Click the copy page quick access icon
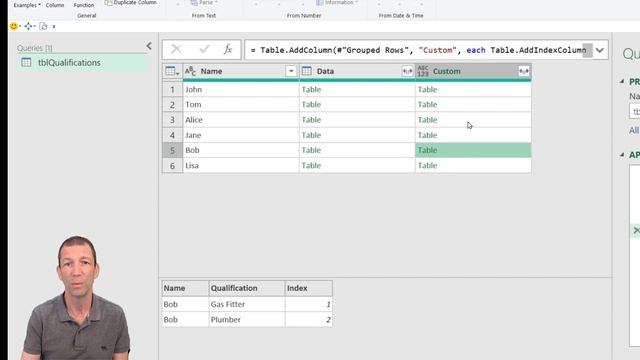This screenshot has height=360, width=640. point(43,26)
